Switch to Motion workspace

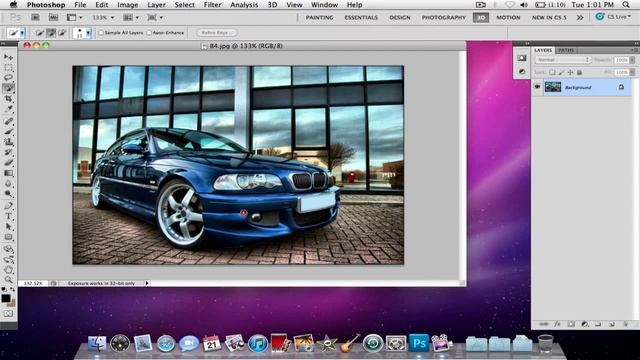coord(508,18)
